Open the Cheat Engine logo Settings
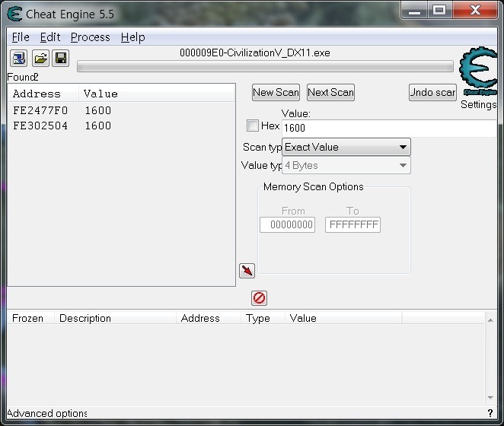504x426 pixels. 478,72
